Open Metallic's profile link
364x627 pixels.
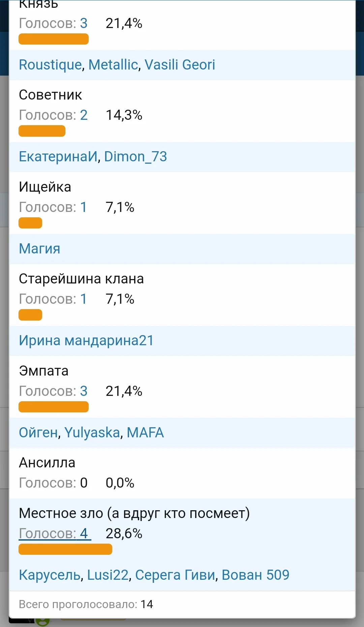[x=113, y=65]
